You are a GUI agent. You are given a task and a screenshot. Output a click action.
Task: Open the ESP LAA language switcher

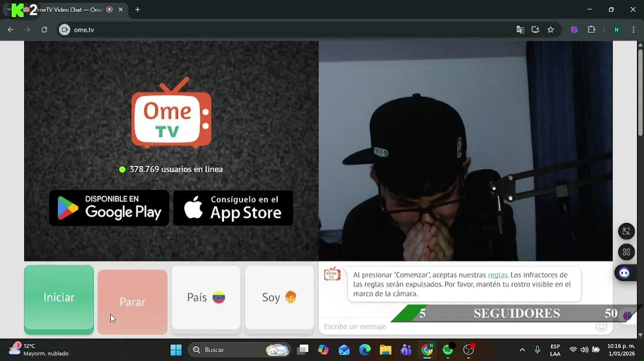click(555, 350)
